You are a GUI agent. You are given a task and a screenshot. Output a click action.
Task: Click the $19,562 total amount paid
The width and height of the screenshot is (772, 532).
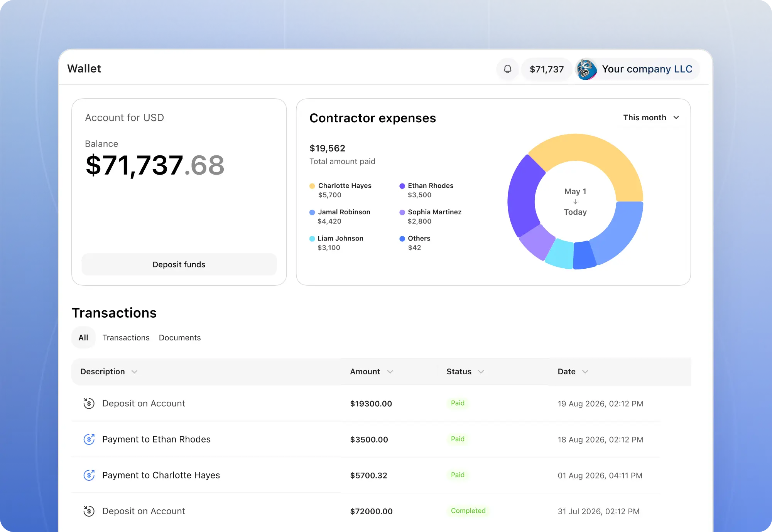coord(327,148)
